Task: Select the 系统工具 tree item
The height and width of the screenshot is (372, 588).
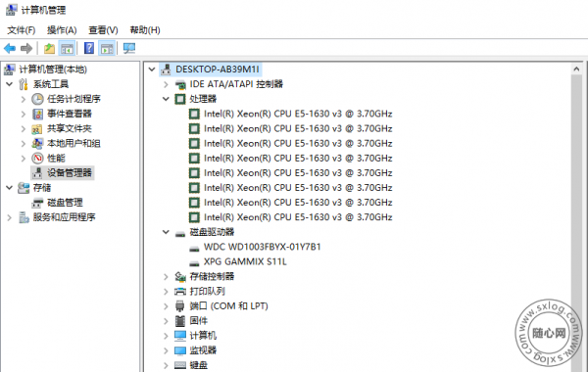Action: 51,84
